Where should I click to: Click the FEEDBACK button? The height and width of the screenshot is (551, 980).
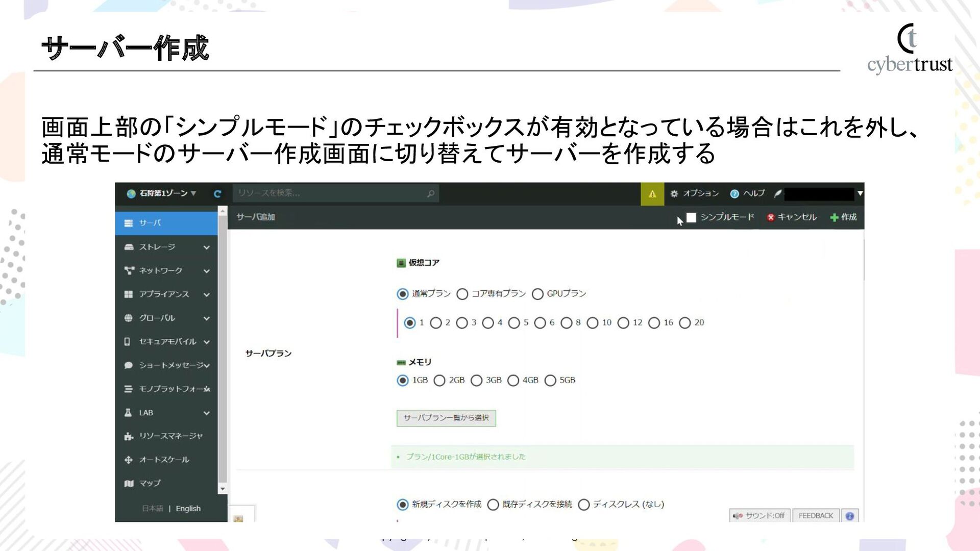tap(816, 516)
